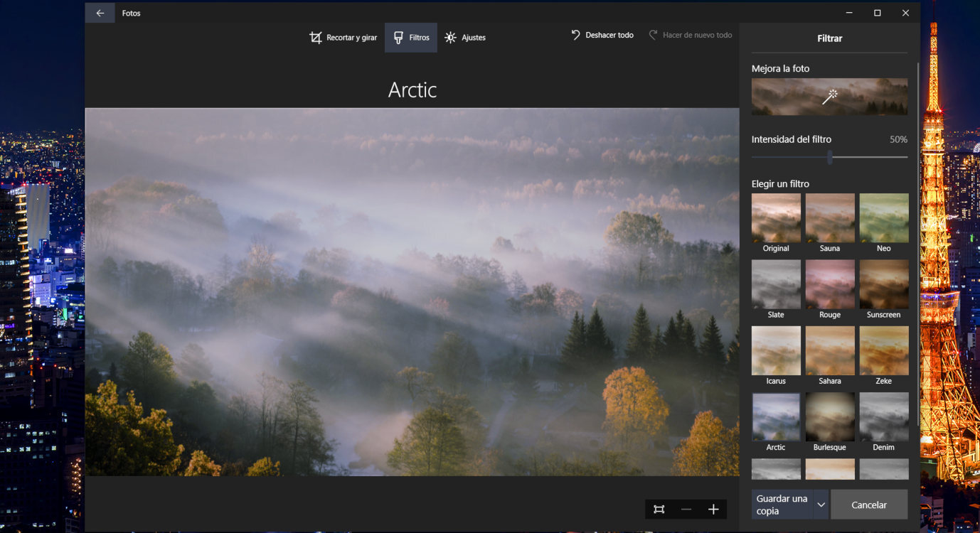The width and height of the screenshot is (980, 533).
Task: Click the Hacer de nuevo todo option
Action: tap(690, 34)
